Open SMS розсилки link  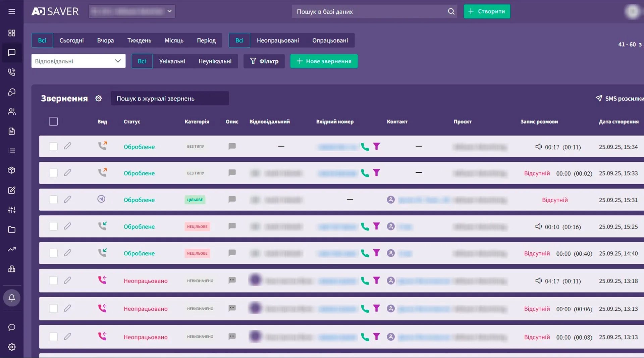click(x=620, y=98)
